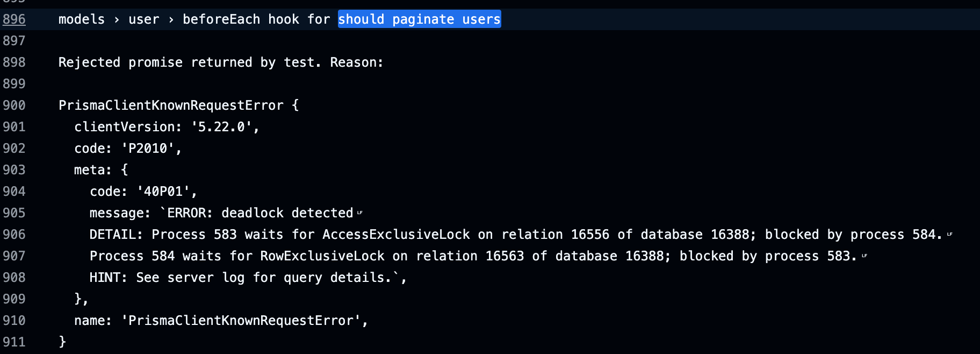Click line number 896 link

[14, 19]
